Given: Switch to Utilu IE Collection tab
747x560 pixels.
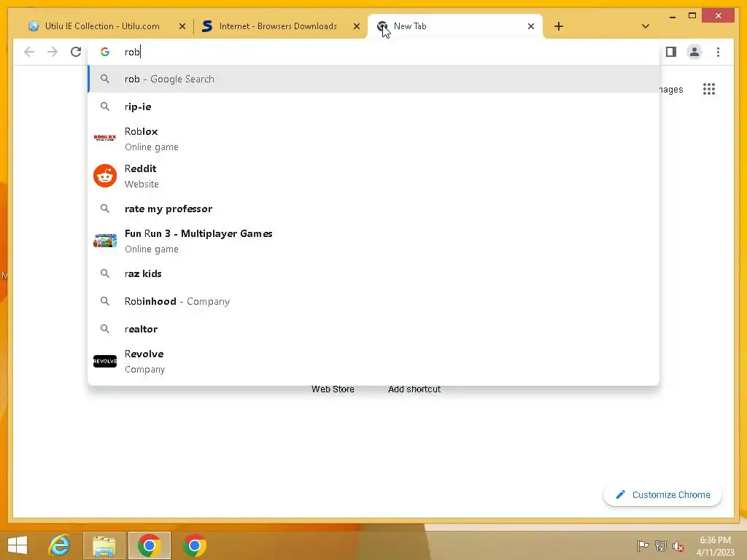Looking at the screenshot, I should click(x=101, y=26).
